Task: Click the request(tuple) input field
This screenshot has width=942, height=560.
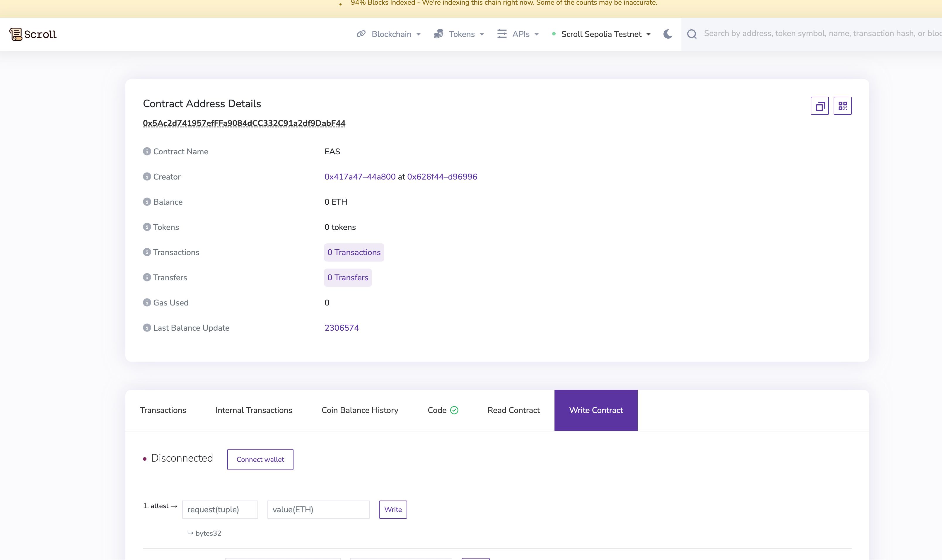Action: 220,509
